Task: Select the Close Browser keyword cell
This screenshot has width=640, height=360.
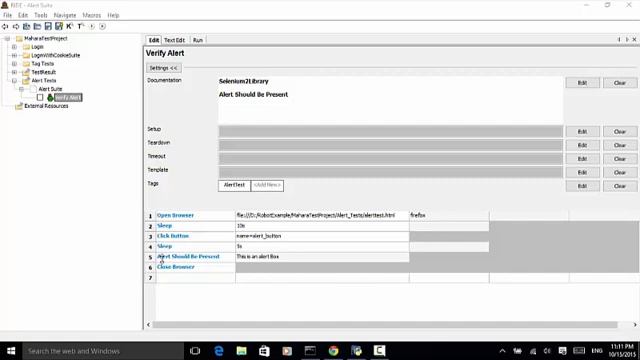Action: [x=195, y=267]
